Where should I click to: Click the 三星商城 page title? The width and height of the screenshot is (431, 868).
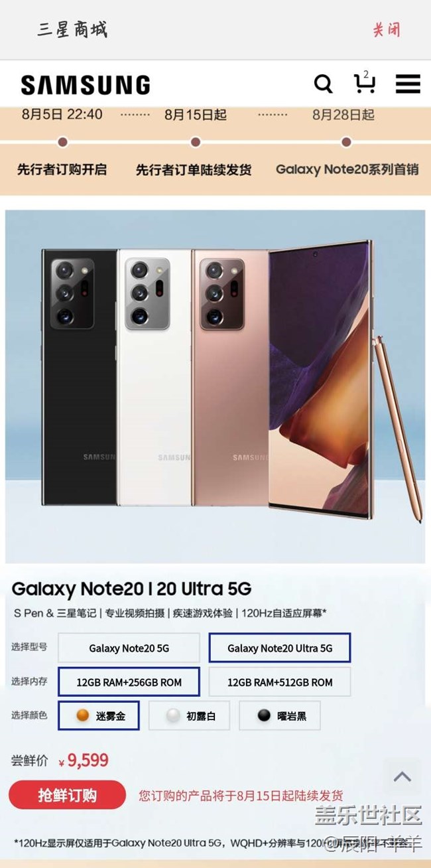tap(72, 29)
